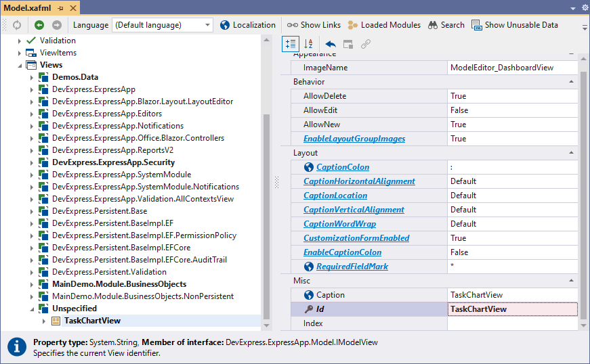Click the Validation checkmark icon
Image resolution: width=590 pixels, height=364 pixels.
pos(31,41)
